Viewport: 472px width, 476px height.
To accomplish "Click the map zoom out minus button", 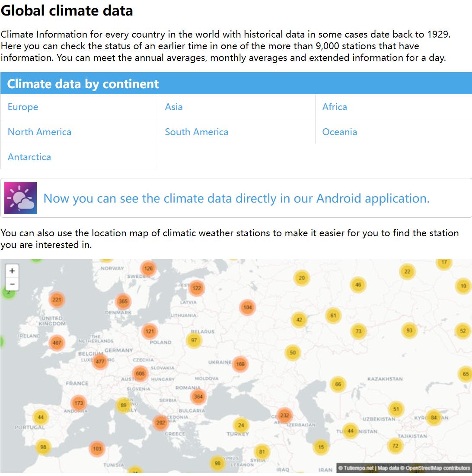I will pyautogui.click(x=12, y=284).
